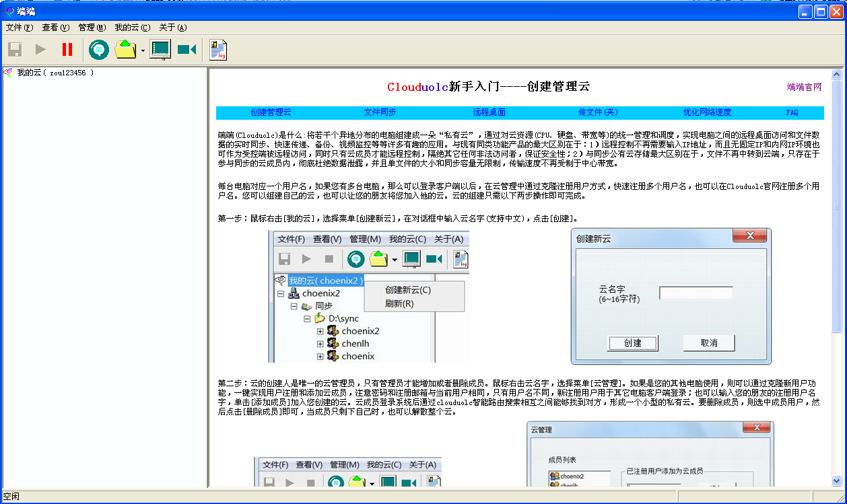Screen dimensions: 847x504
Task: Follow the 创建管理云 link in the cyan bar
Action: [x=271, y=112]
